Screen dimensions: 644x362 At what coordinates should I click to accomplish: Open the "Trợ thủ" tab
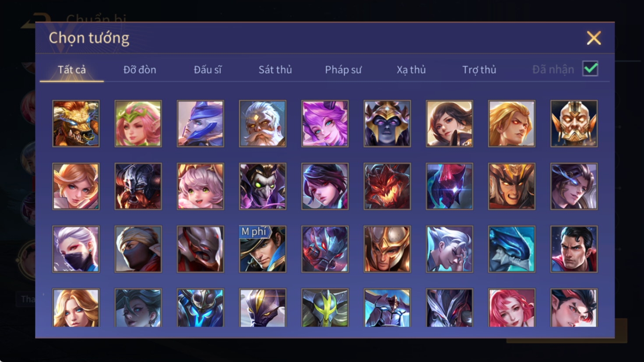[x=479, y=70]
